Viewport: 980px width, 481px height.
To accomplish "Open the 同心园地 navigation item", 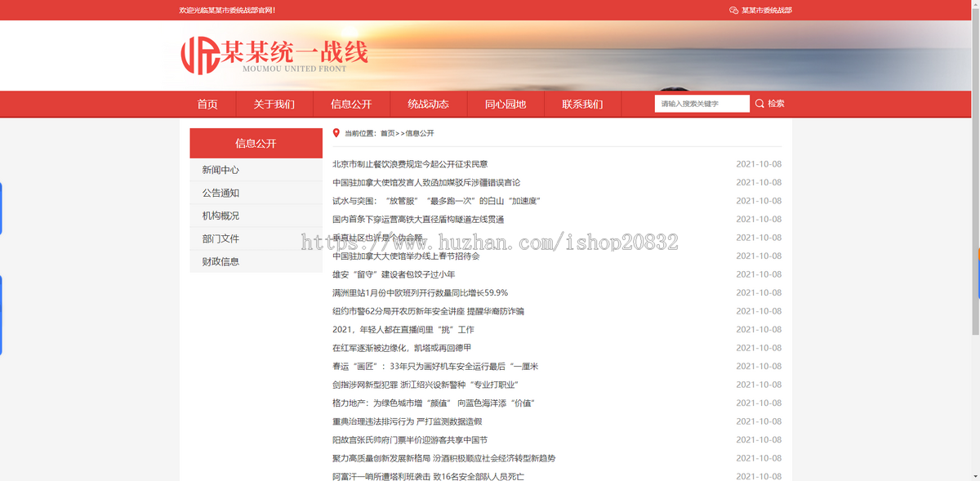I will pos(506,105).
